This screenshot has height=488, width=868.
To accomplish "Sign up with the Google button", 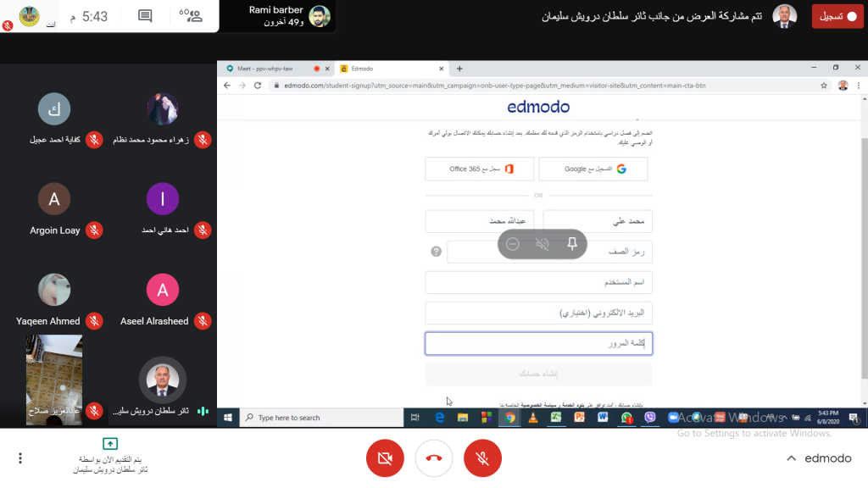I will (x=593, y=169).
